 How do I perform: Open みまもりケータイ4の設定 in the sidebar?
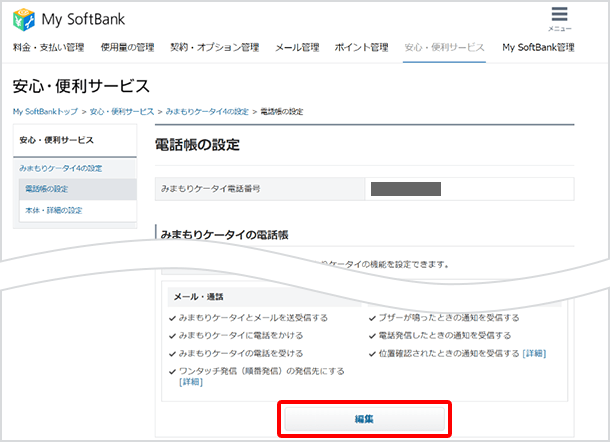point(61,168)
